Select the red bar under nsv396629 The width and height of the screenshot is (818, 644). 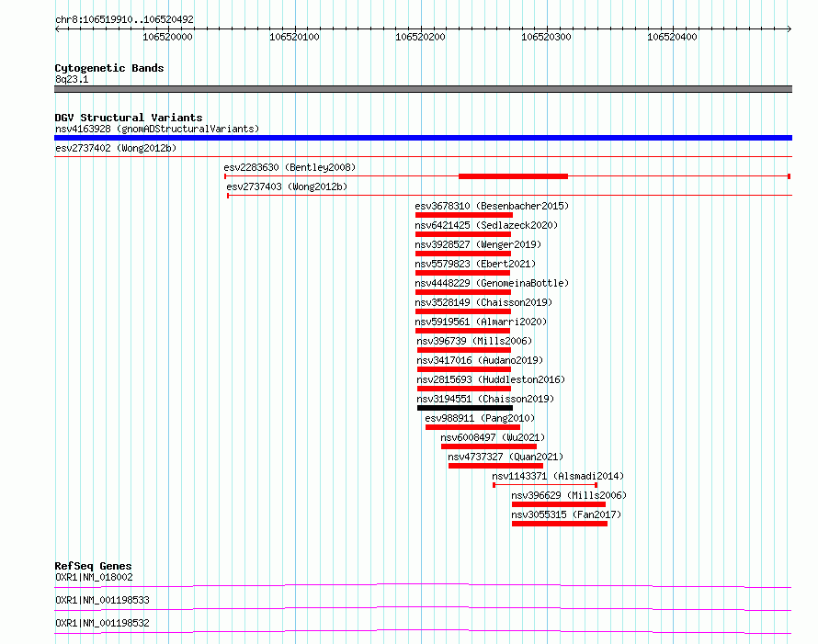coord(559,504)
